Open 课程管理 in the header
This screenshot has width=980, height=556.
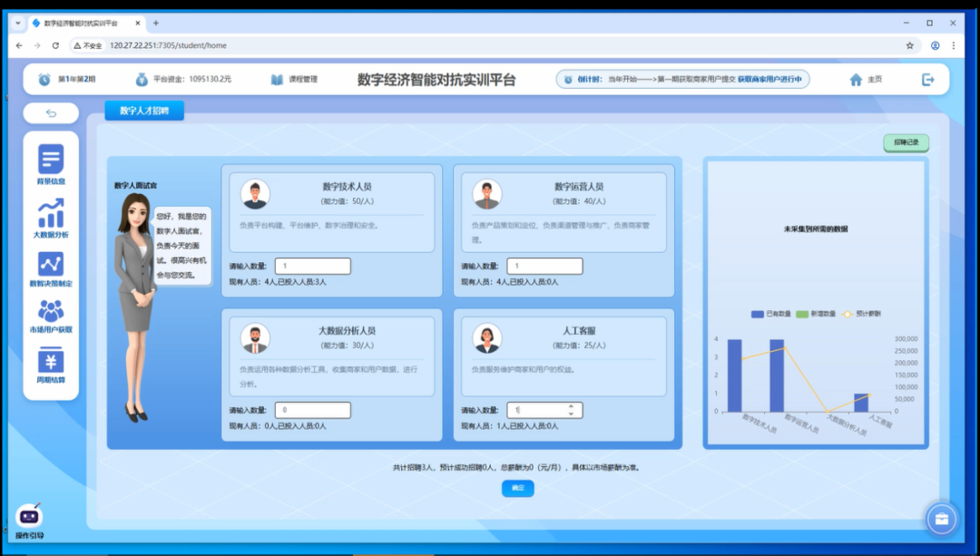point(294,80)
